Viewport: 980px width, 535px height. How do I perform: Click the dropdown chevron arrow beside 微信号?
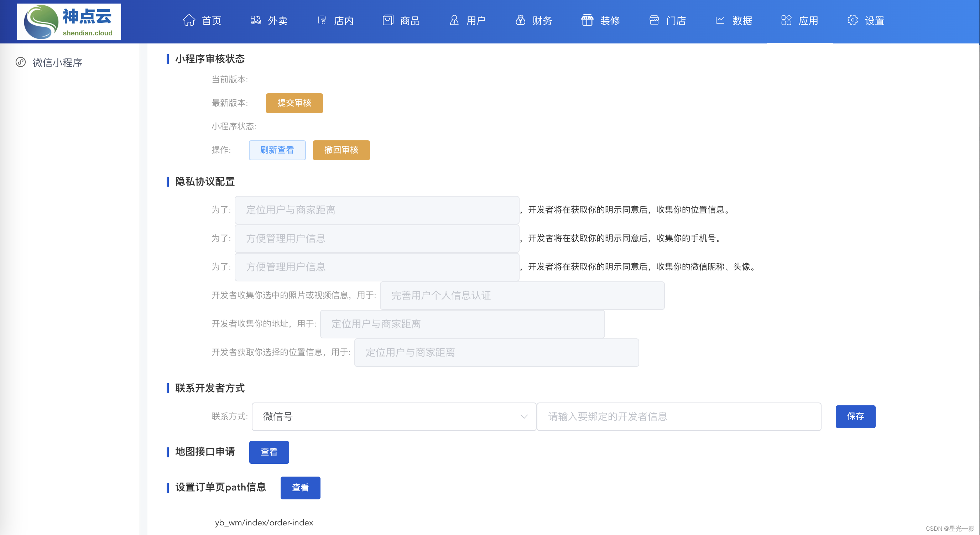[524, 416]
